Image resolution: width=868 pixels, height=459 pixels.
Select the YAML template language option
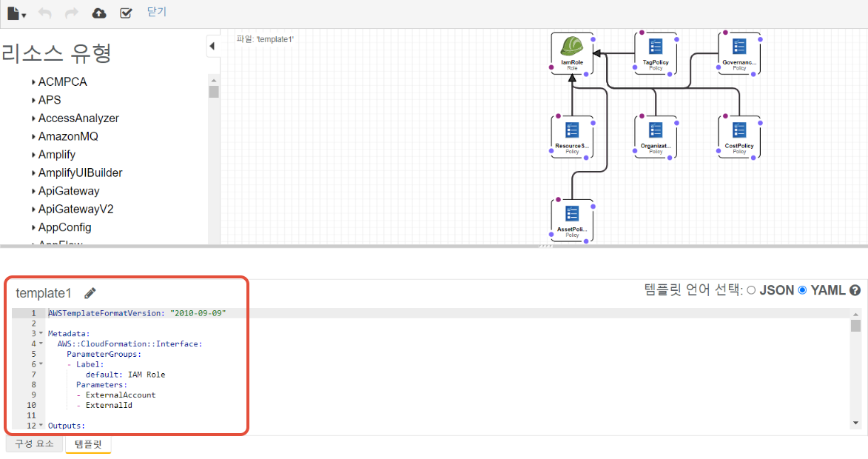[802, 290]
